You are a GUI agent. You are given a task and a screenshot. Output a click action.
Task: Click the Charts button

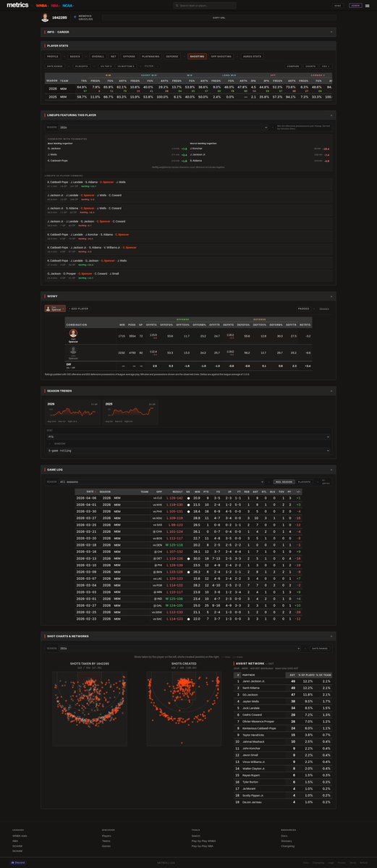310,66
